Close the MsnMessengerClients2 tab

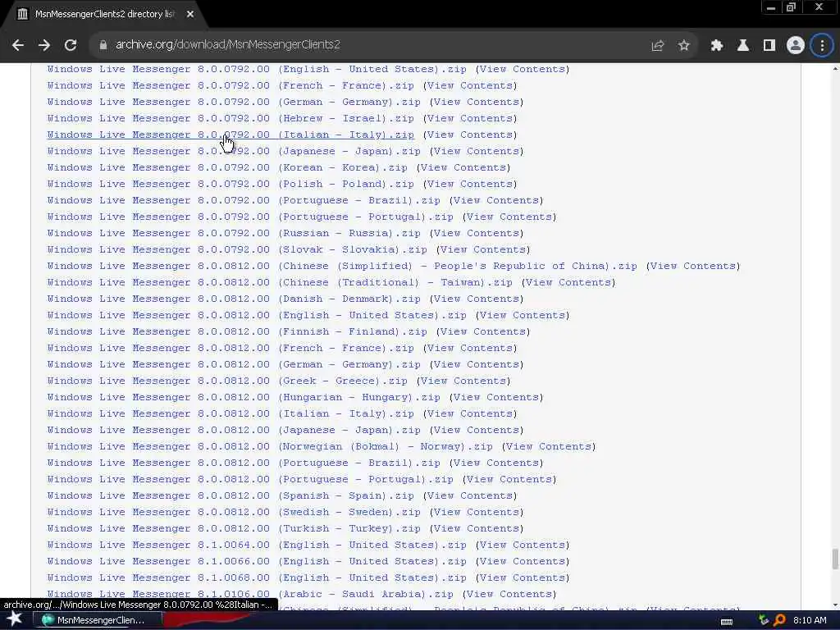190,15
